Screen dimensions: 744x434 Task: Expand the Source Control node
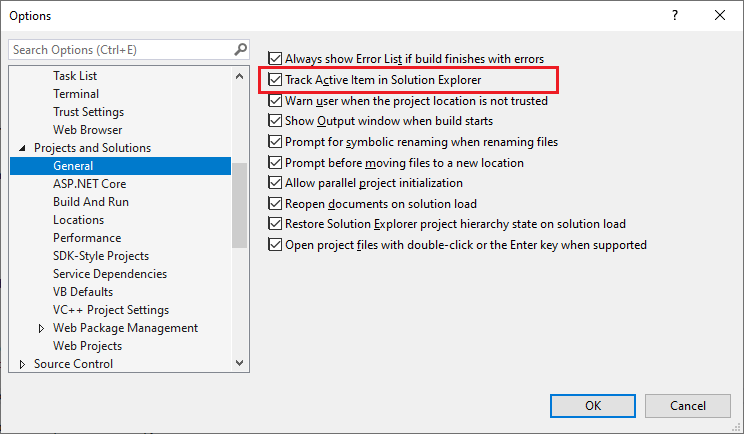point(23,364)
